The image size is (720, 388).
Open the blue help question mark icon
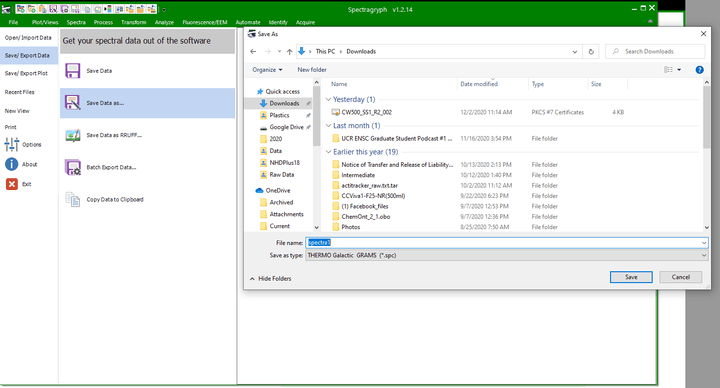tap(699, 70)
